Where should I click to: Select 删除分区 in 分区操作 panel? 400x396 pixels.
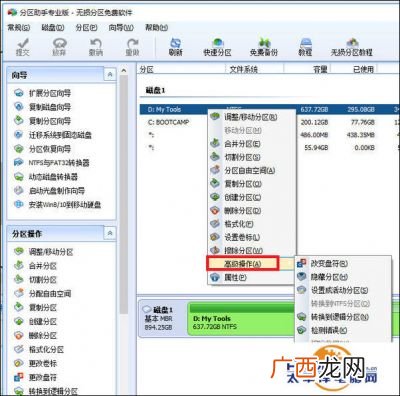click(x=35, y=336)
